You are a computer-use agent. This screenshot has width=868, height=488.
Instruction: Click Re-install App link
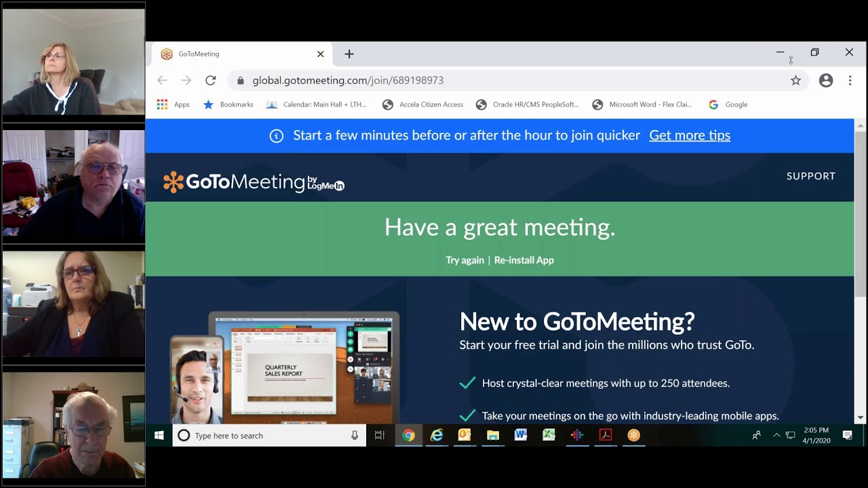(x=524, y=260)
